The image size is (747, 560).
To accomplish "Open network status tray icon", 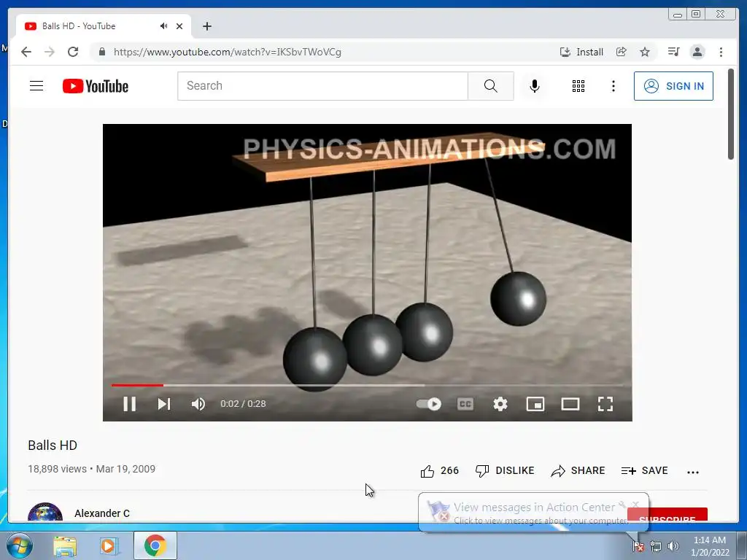I will click(656, 546).
